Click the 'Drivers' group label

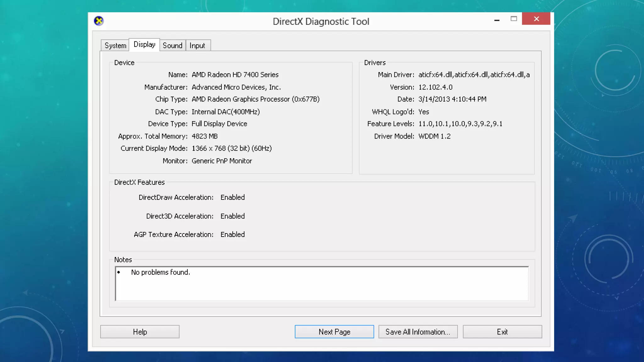[x=375, y=63]
